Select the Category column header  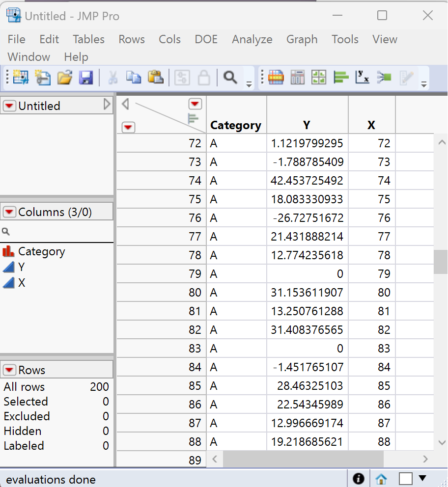[236, 126]
